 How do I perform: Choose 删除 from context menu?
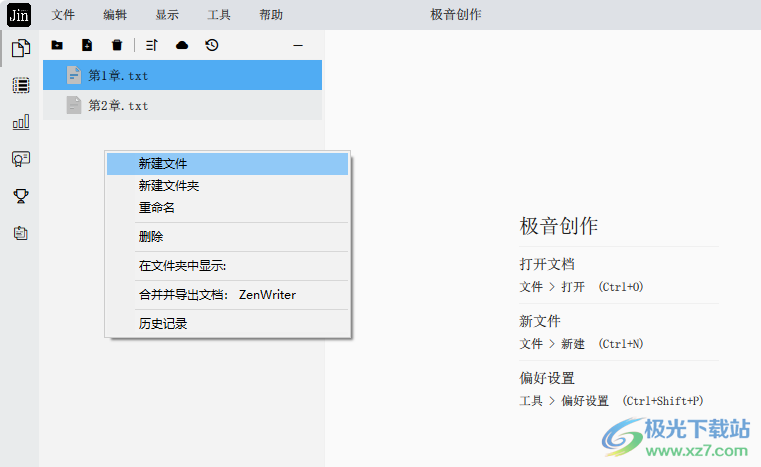pos(228,236)
